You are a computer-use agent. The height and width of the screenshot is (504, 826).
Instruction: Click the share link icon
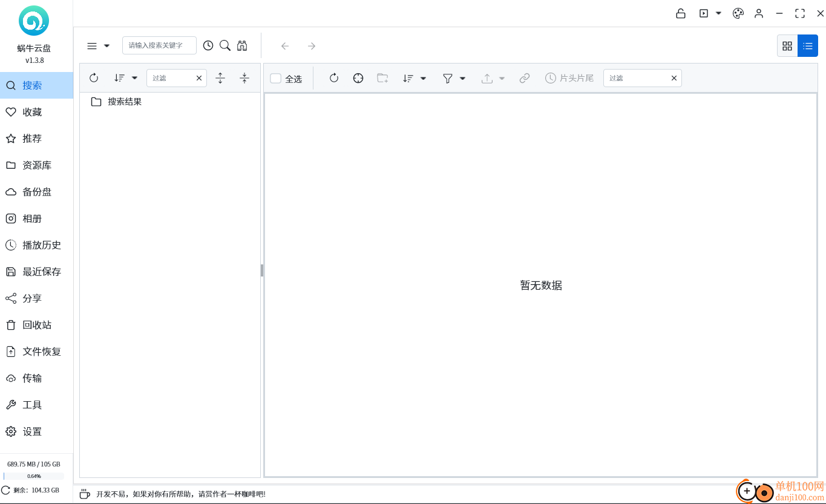(x=525, y=78)
